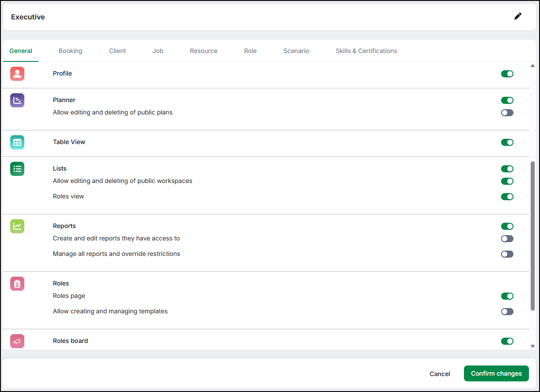Click the teal Table View grid icon
This screenshot has width=540, height=392.
coord(17,142)
